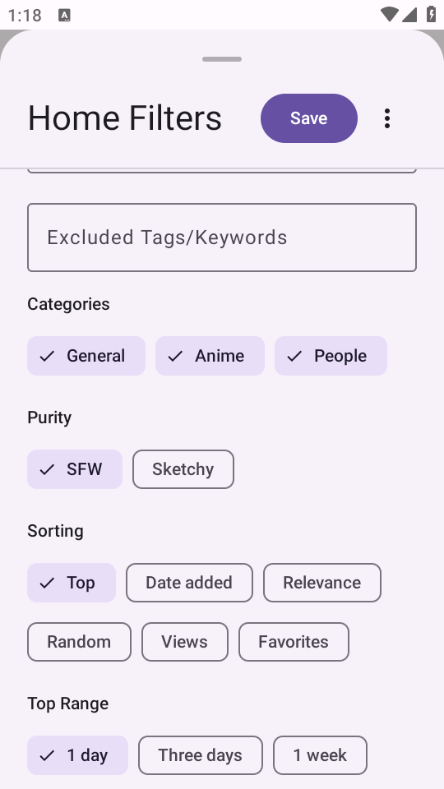Image resolution: width=444 pixels, height=789 pixels.
Task: Tap the keyboard indicator icon in status bar
Action: click(64, 15)
